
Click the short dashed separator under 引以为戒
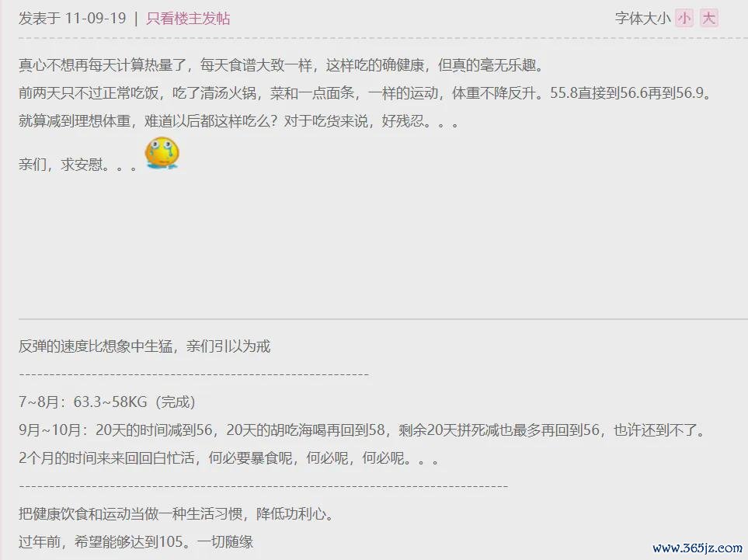[193, 374]
